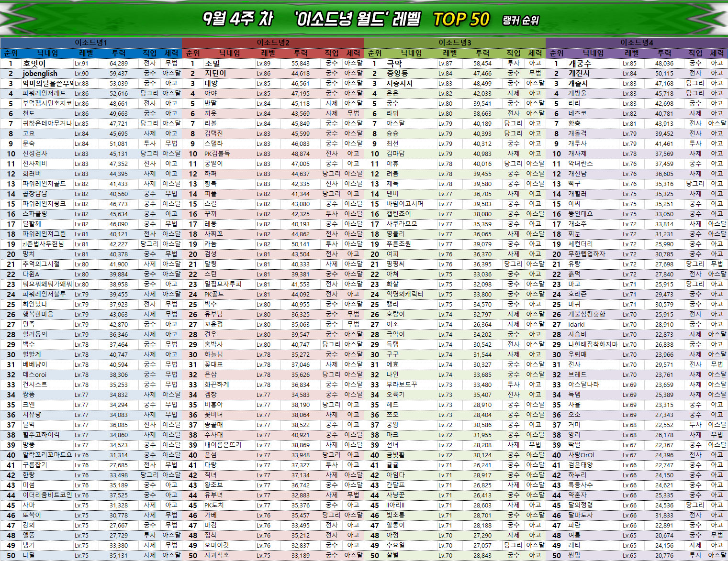Switch to the 이소드넝4 purple header
The image size is (728, 561).
637,43
